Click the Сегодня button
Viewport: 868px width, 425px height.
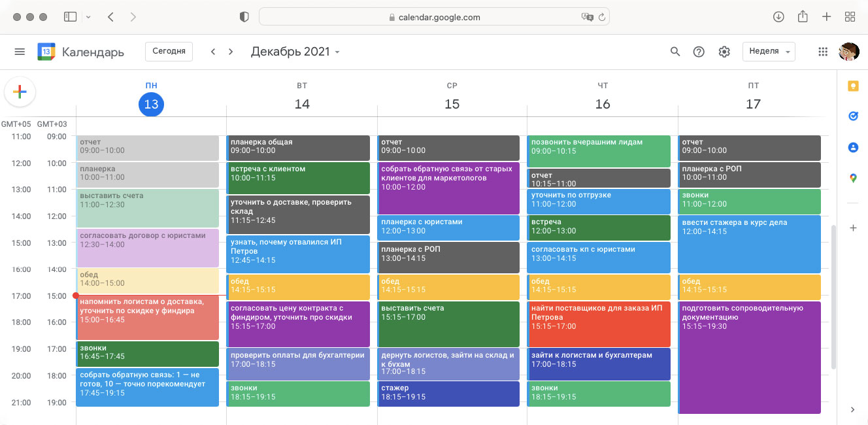coord(169,51)
